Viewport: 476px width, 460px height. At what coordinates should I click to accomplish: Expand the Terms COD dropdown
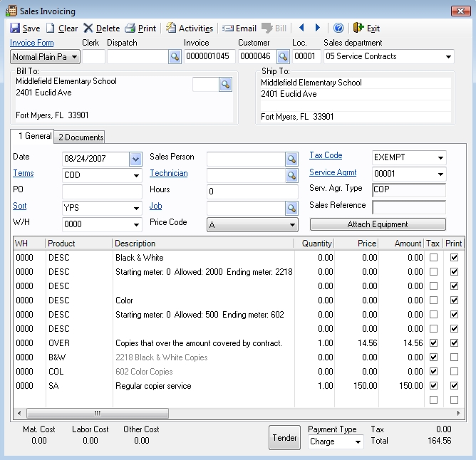click(x=136, y=175)
